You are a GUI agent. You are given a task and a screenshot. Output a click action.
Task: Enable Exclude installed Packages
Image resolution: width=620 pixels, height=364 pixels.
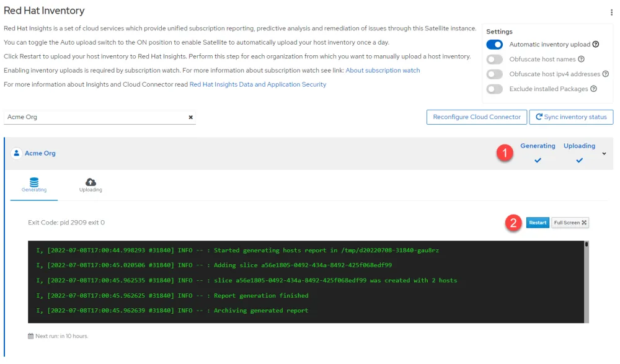click(x=495, y=89)
